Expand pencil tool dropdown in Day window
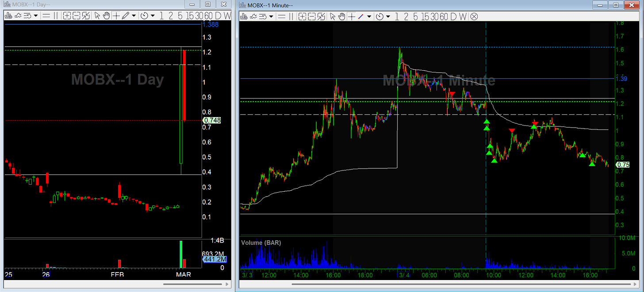This screenshot has height=292, width=644. [134, 15]
